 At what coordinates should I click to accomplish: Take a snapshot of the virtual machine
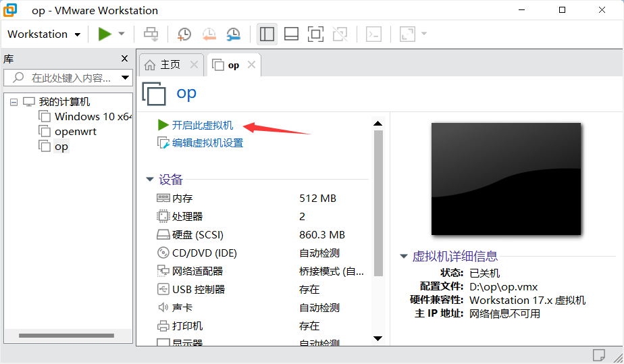click(x=184, y=34)
